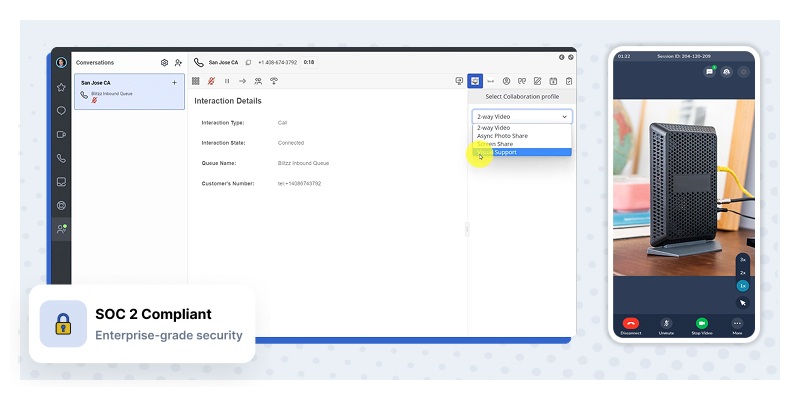Open the edit notes pencil icon
This screenshot has height=400, width=800.
click(537, 81)
